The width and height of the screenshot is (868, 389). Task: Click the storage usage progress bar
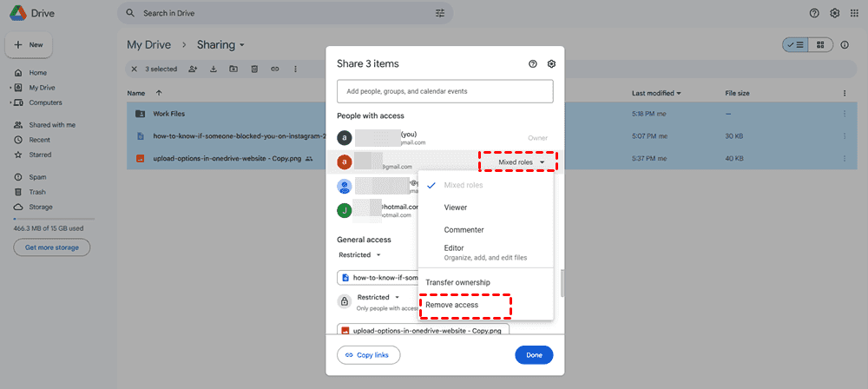(x=54, y=220)
